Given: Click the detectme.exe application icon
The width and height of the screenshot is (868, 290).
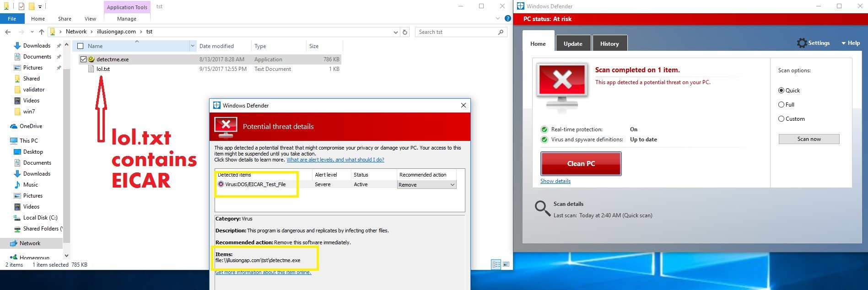Looking at the screenshot, I should [91, 59].
